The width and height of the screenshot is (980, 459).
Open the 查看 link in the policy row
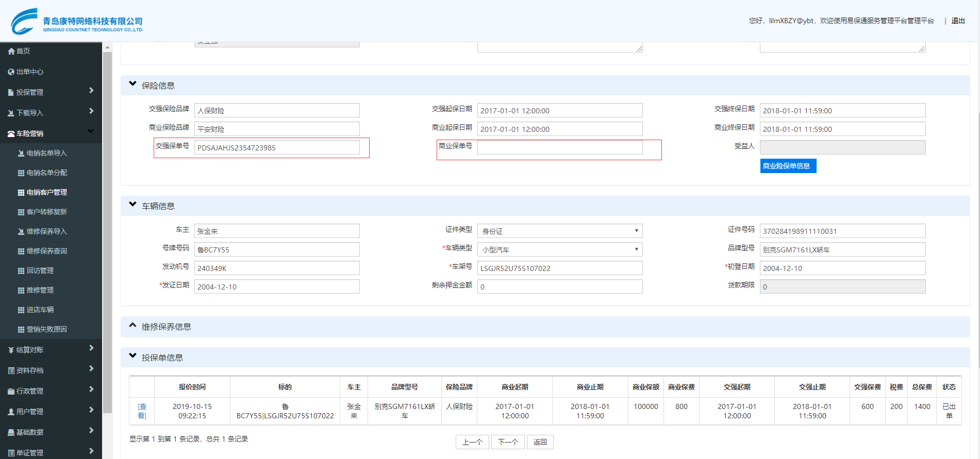pyautogui.click(x=142, y=411)
